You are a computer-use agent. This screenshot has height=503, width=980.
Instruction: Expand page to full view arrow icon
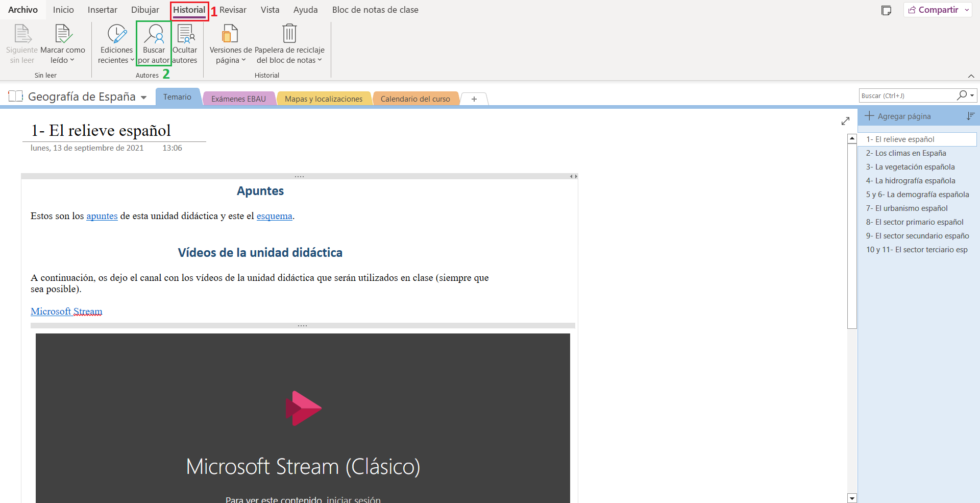coord(845,121)
